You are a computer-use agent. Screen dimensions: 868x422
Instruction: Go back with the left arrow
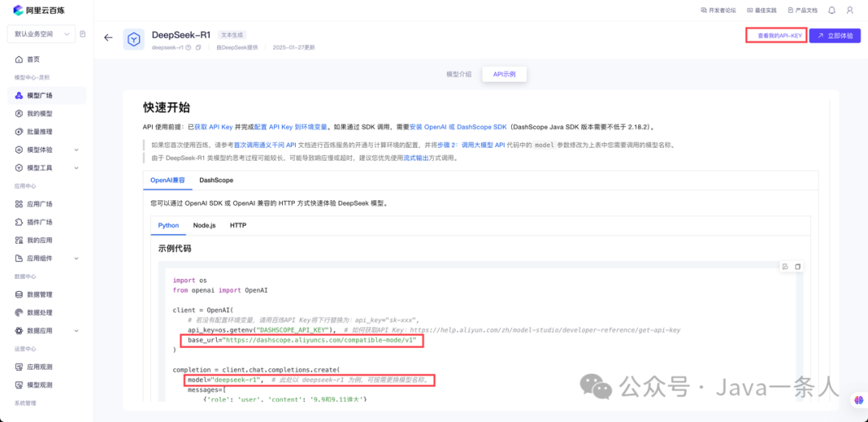(x=108, y=38)
